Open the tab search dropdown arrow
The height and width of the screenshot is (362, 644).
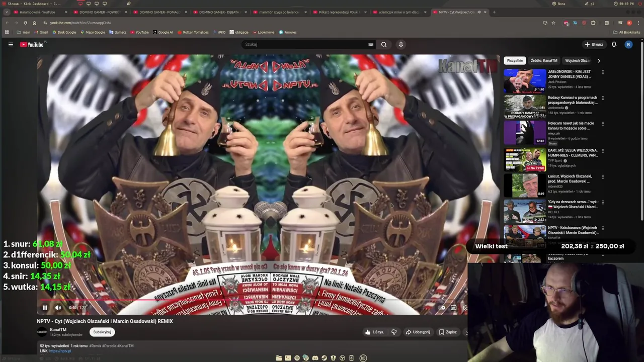[7, 12]
